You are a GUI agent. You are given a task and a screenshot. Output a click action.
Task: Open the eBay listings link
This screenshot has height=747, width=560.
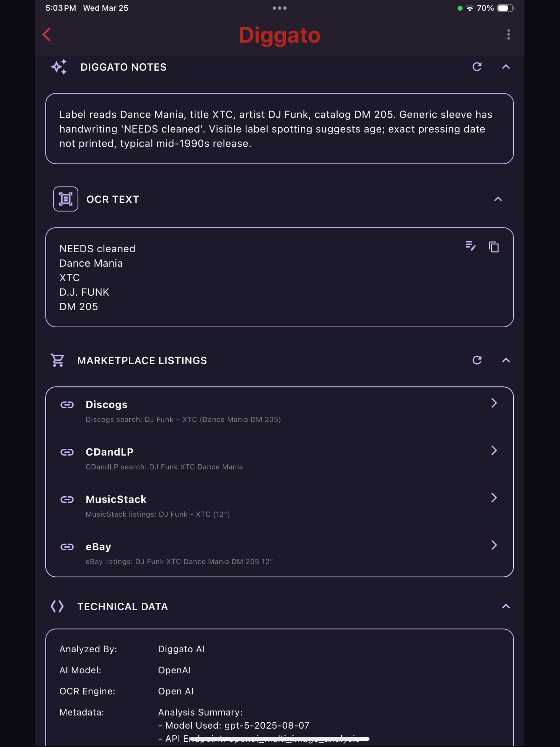279,553
